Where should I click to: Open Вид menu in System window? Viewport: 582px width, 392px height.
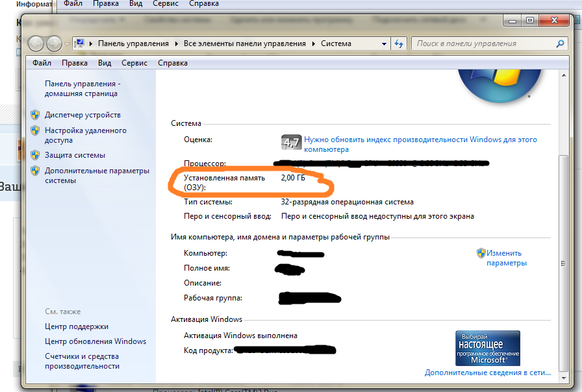point(105,63)
